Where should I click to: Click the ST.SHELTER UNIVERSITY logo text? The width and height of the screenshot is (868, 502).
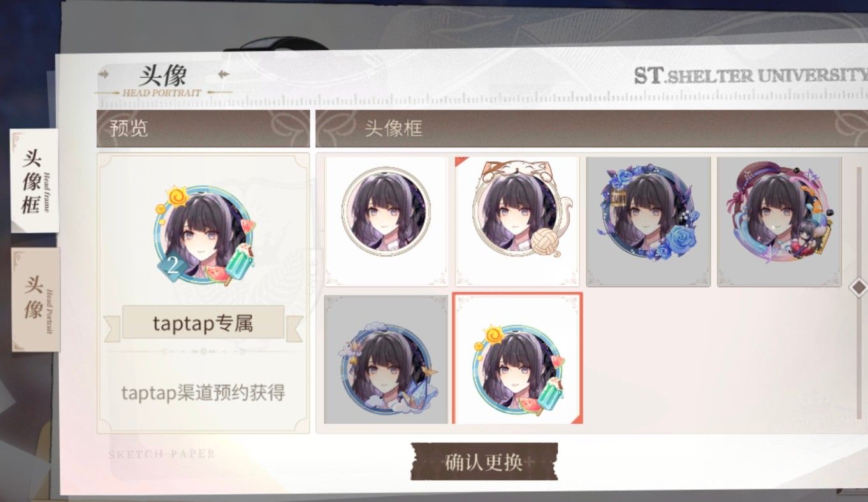751,76
